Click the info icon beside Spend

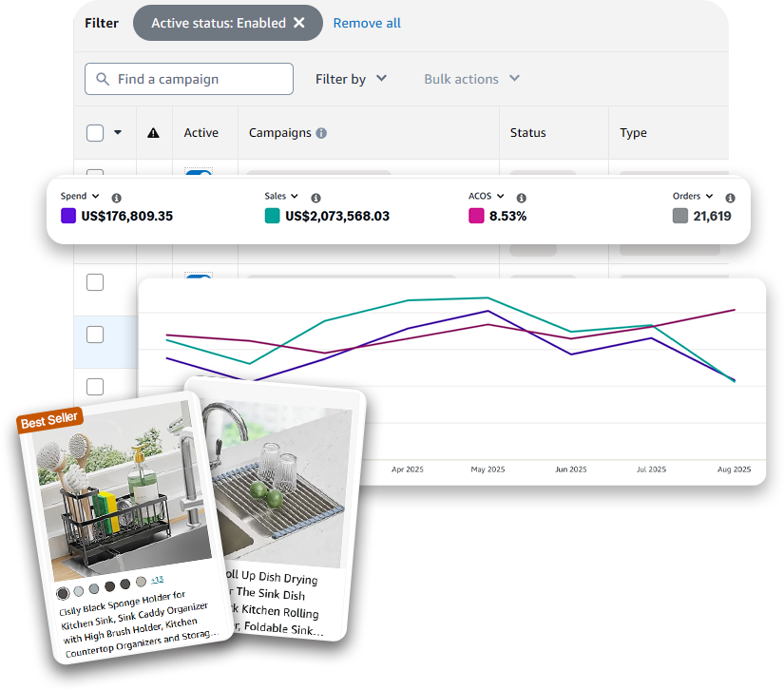coord(116,198)
